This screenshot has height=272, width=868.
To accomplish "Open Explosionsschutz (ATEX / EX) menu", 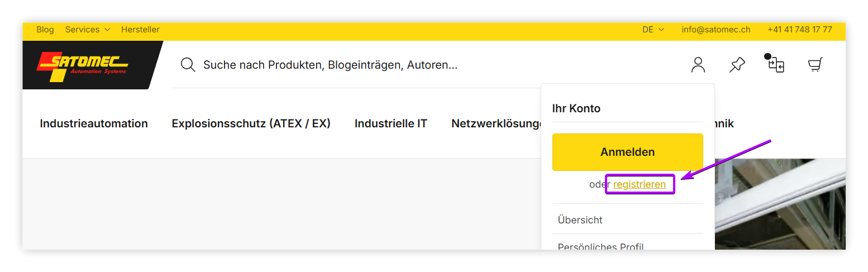I will pos(251,123).
